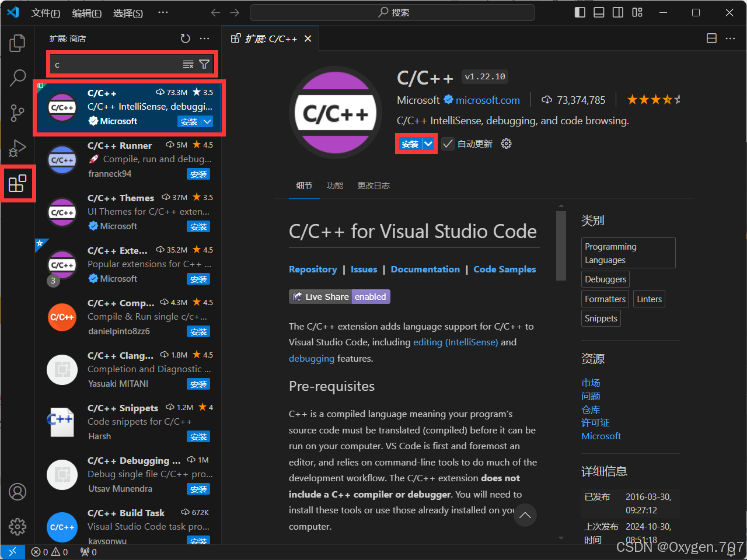This screenshot has width=747, height=560.
Task: Open the Marketplace resource link
Action: (x=591, y=383)
